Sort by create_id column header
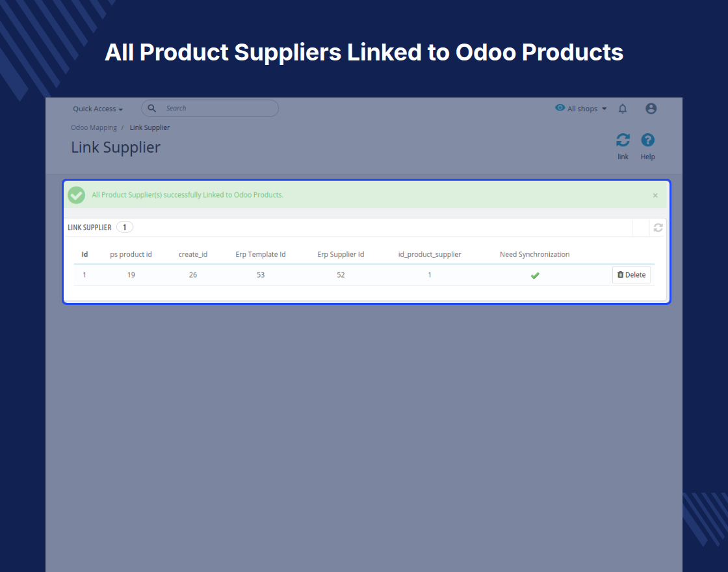Screen dimensions: 728x572 [193, 254]
